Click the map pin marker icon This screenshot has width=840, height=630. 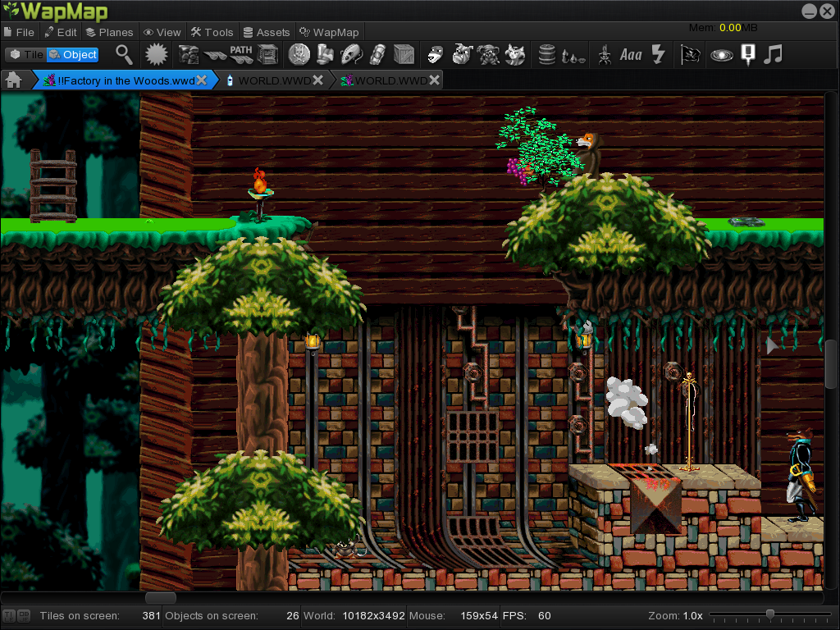[x=748, y=55]
